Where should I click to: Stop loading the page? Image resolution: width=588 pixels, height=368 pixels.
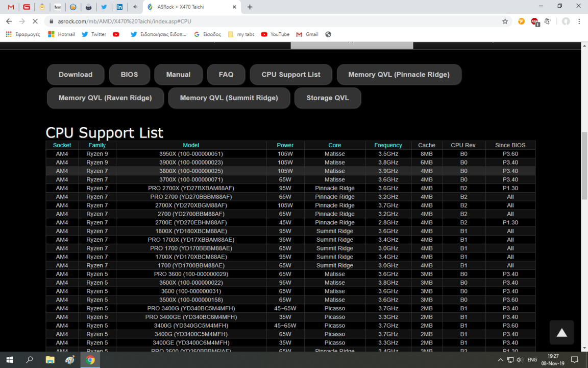tap(35, 21)
